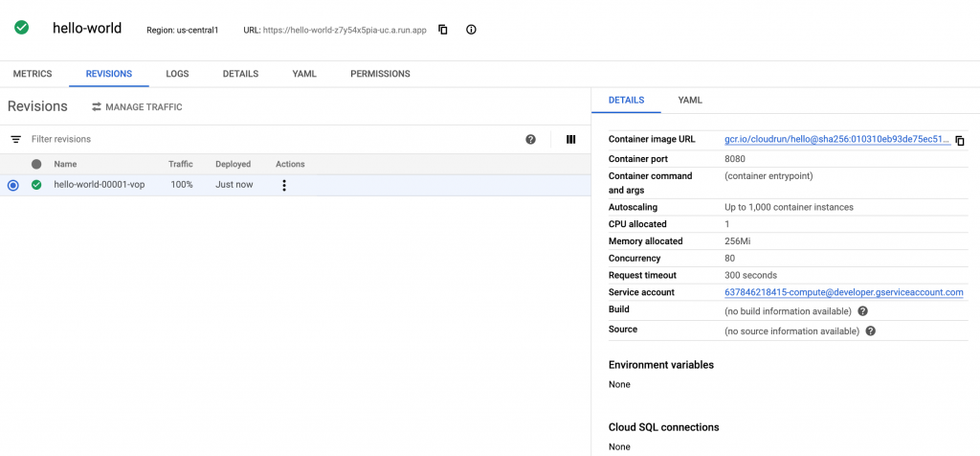This screenshot has height=456, width=980.
Task: Copy the container image URL
Action: [960, 141]
